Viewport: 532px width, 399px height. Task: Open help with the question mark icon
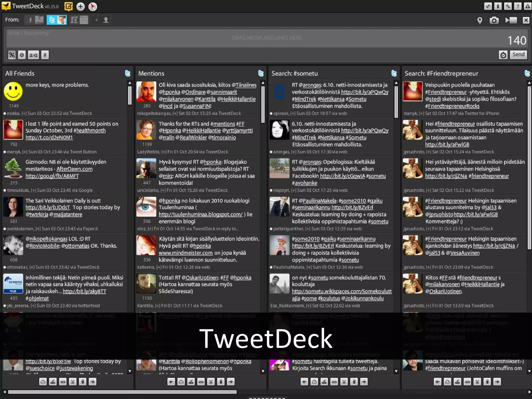point(518,6)
